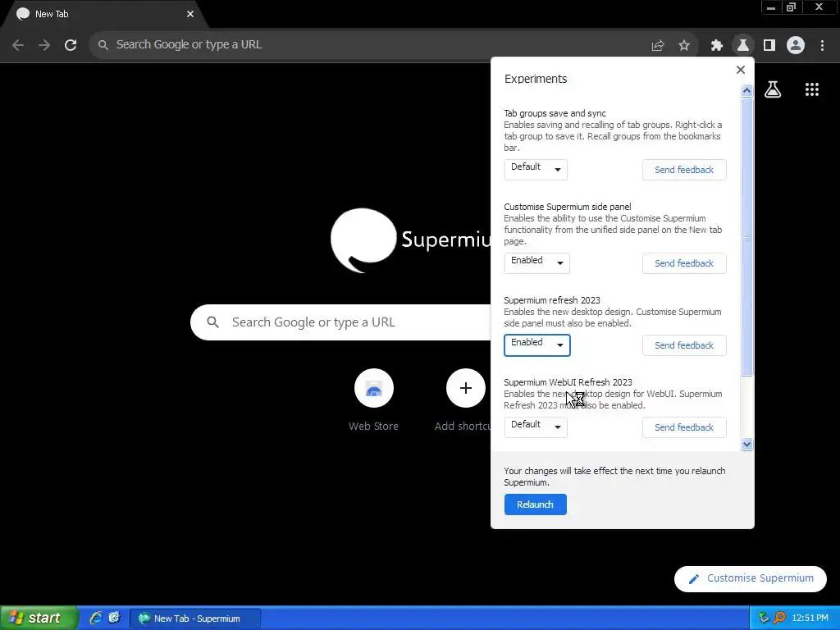Viewport: 840px width, 630px height.
Task: Click the Experiments scrollbar up arrow
Action: pos(746,91)
